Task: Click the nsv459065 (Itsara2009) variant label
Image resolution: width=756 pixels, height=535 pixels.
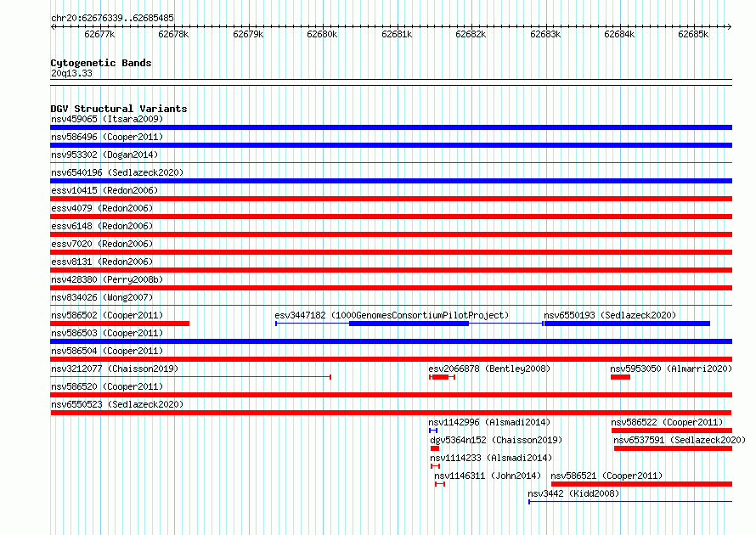Action: pyautogui.click(x=107, y=119)
